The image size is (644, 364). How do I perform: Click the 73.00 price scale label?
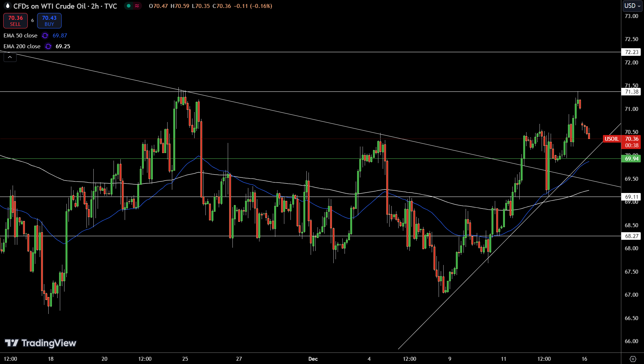[x=631, y=16]
